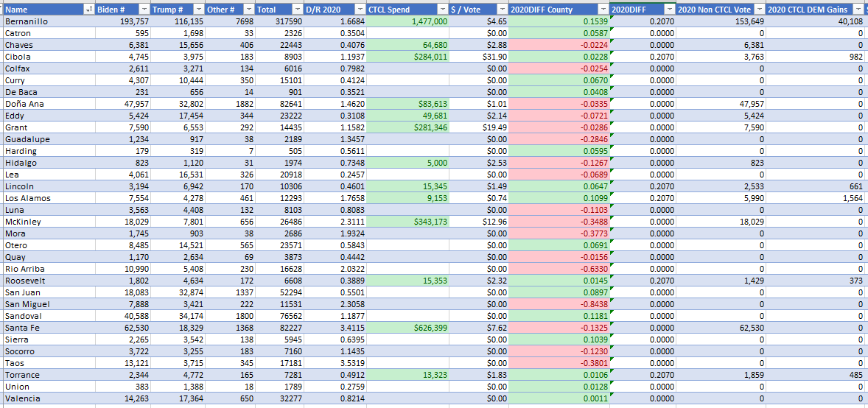Screen dimensions: 868x408
Task: Select Taos D/R 2020 value 3.5319
Action: (335, 363)
